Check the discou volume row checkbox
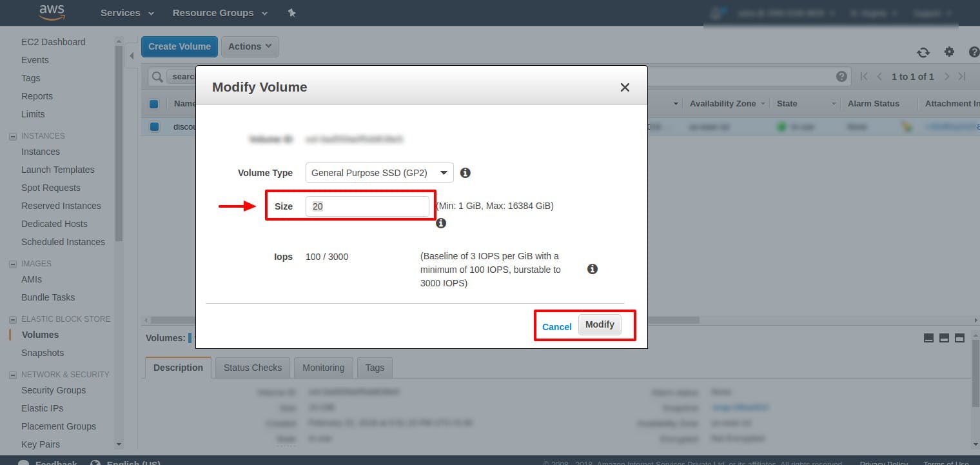The height and width of the screenshot is (465, 980). (x=153, y=126)
